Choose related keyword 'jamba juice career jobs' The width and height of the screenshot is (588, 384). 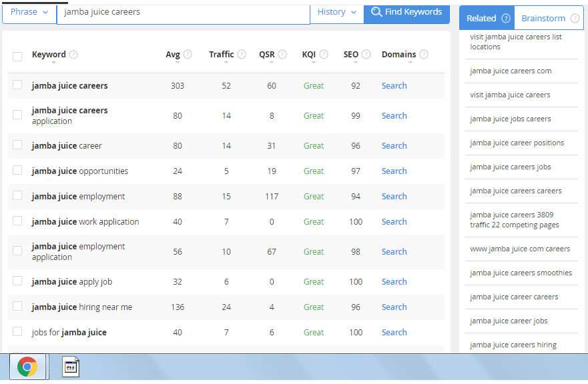509,321
